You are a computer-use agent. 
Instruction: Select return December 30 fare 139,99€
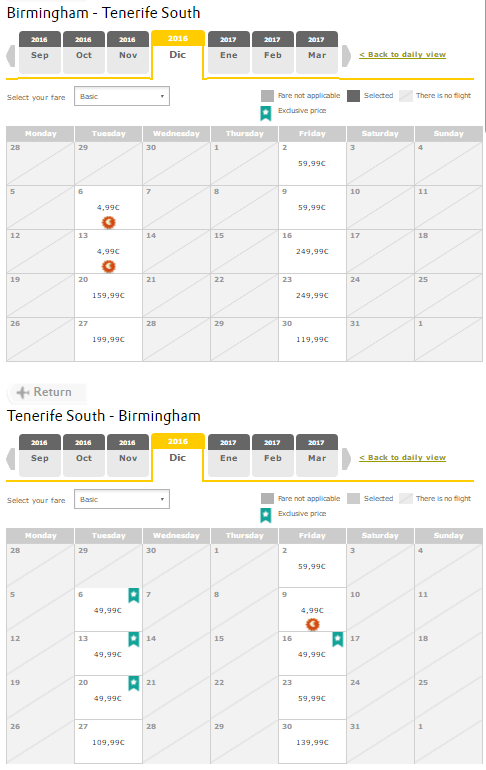pyautogui.click(x=312, y=742)
